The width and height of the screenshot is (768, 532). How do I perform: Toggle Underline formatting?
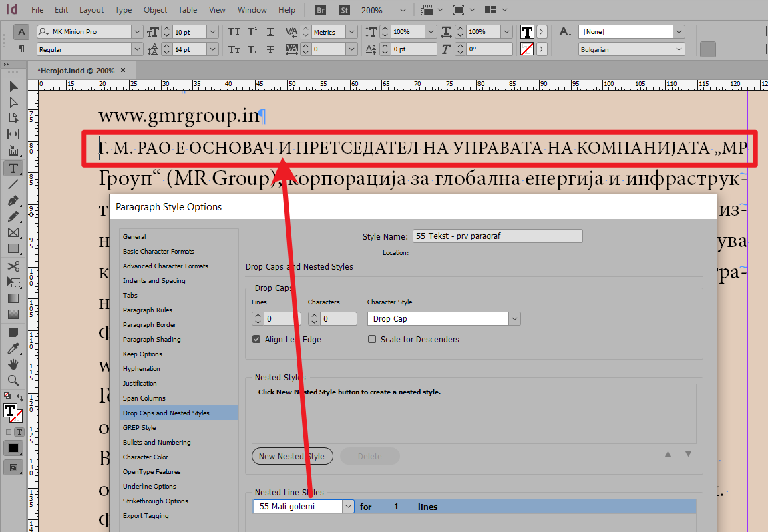pos(270,32)
